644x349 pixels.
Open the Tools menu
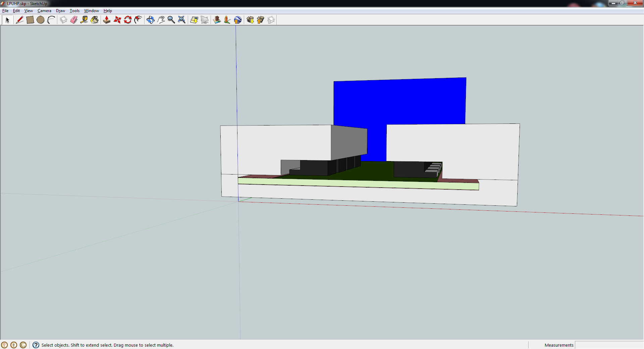click(74, 11)
